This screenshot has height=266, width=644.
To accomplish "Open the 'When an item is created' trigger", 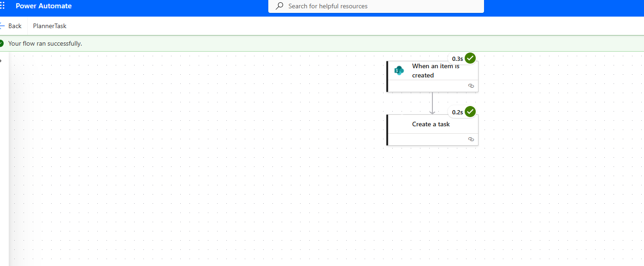I will coord(435,71).
